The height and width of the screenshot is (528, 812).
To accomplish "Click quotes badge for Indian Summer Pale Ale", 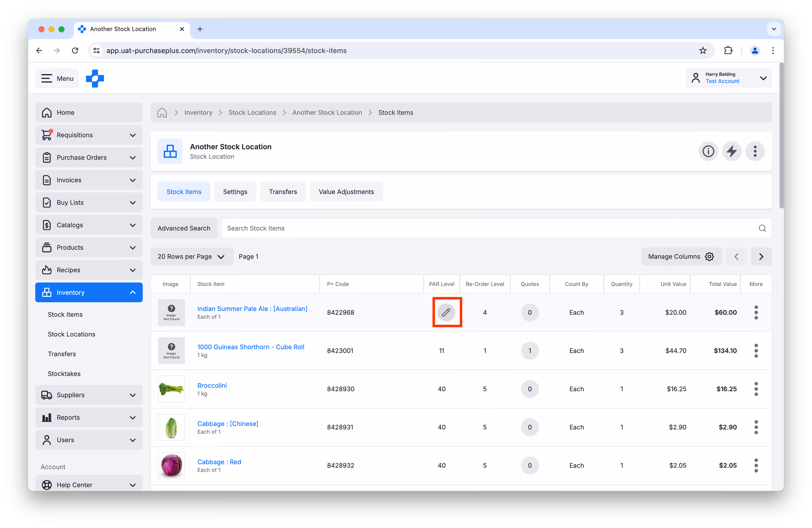I will tap(529, 312).
